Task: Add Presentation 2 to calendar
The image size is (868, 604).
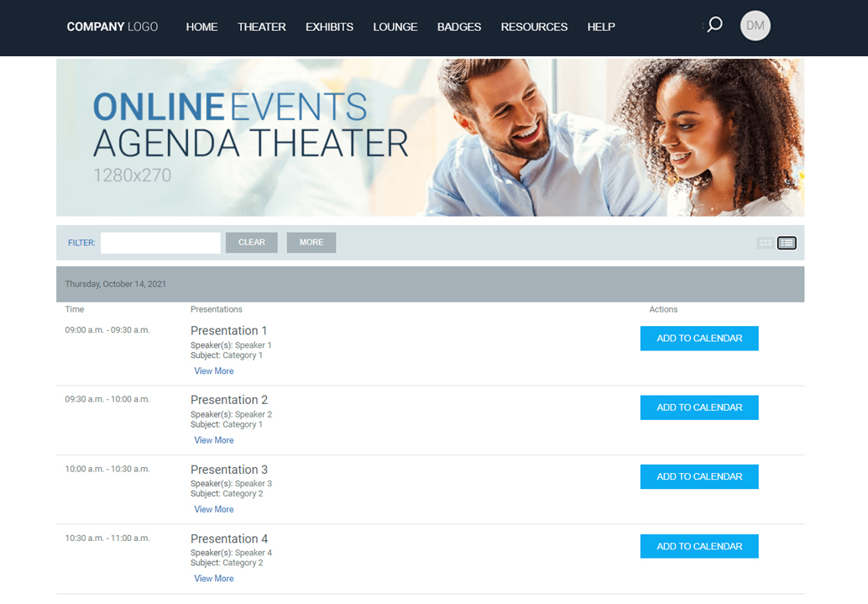Action: (699, 407)
